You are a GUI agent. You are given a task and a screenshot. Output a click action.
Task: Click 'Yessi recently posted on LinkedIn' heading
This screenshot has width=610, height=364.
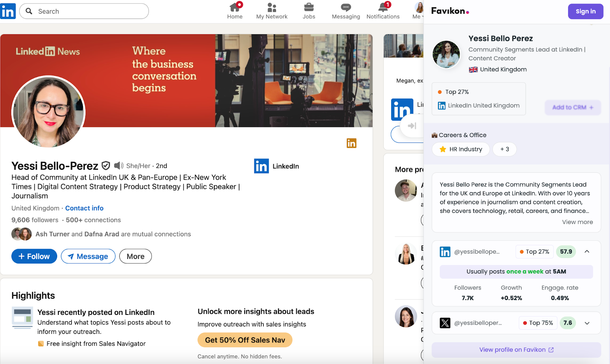[x=96, y=312]
